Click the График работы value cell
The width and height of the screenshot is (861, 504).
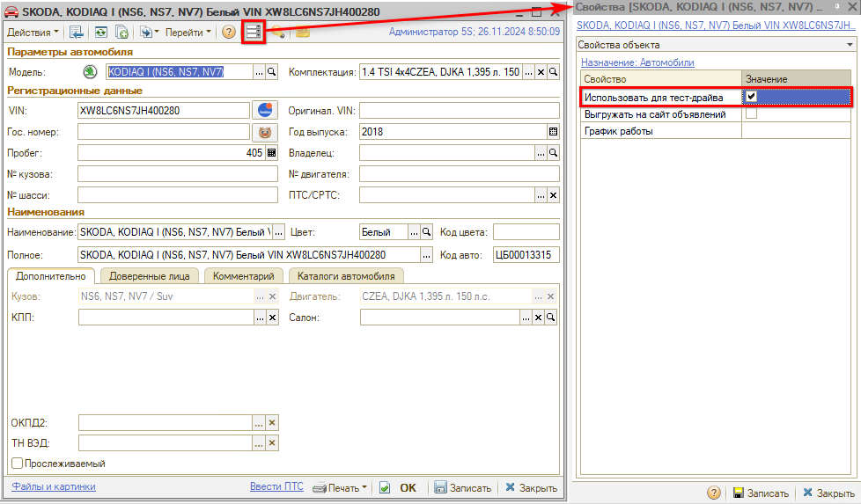click(796, 131)
